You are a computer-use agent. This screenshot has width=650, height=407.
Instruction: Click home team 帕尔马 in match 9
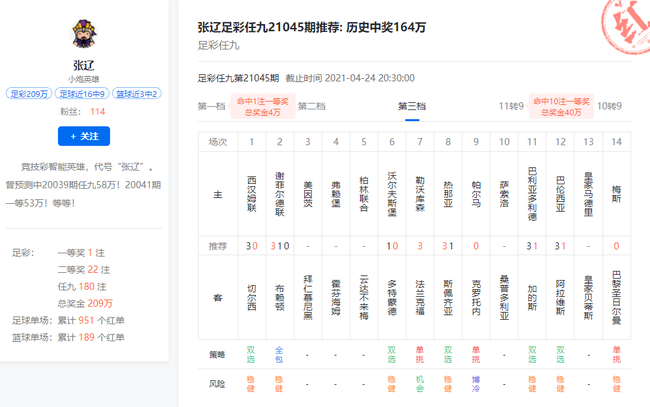(x=476, y=194)
